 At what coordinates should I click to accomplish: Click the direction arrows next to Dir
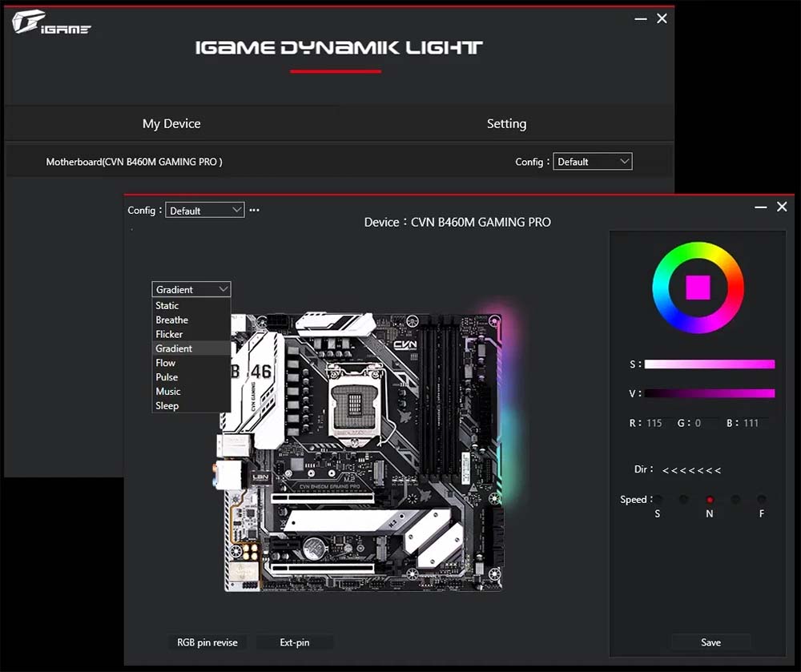(691, 470)
